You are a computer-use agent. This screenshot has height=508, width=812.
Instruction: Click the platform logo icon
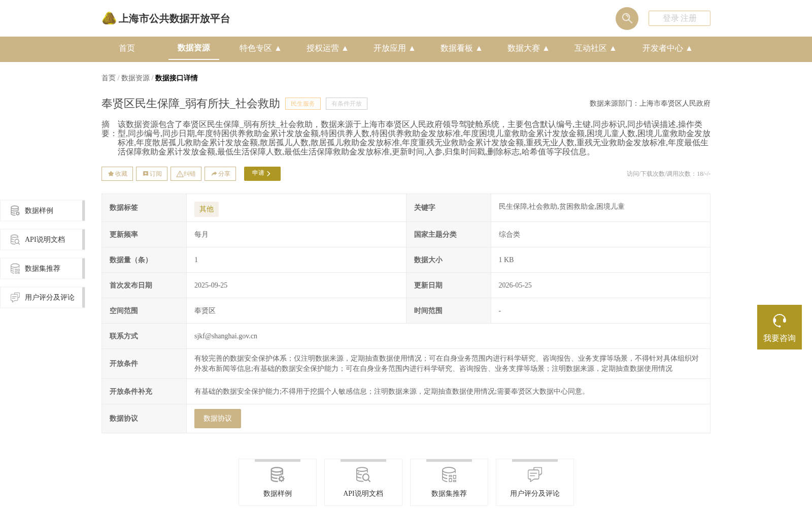click(x=109, y=18)
